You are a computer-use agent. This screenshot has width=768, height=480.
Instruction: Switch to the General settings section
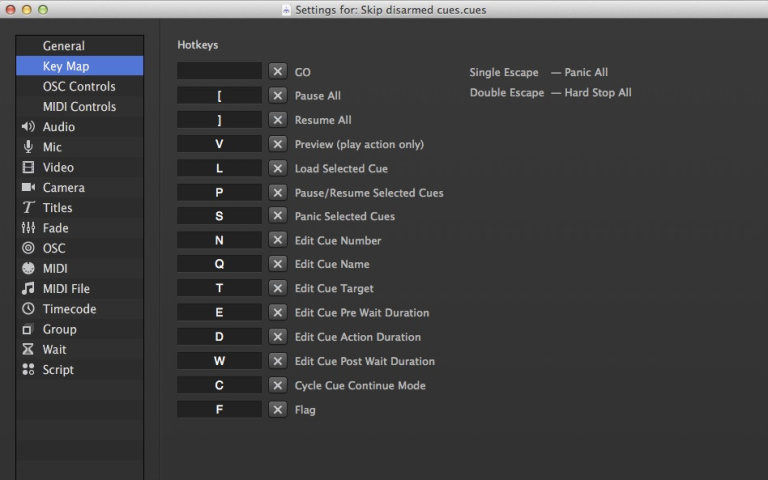click(x=63, y=46)
